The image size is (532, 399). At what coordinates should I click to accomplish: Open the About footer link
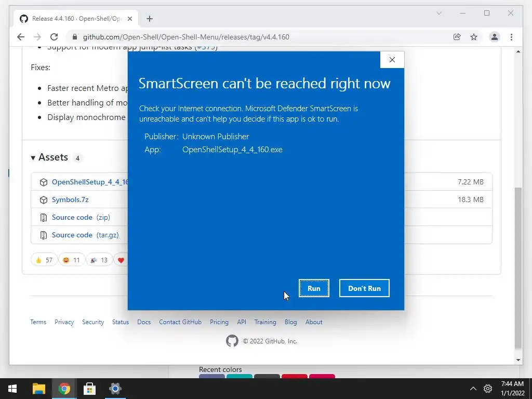click(x=314, y=322)
